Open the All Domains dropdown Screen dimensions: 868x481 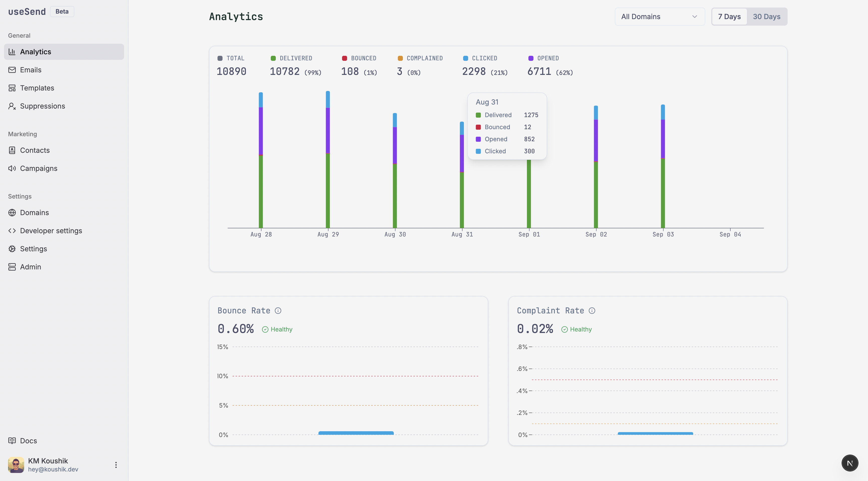pyautogui.click(x=660, y=17)
